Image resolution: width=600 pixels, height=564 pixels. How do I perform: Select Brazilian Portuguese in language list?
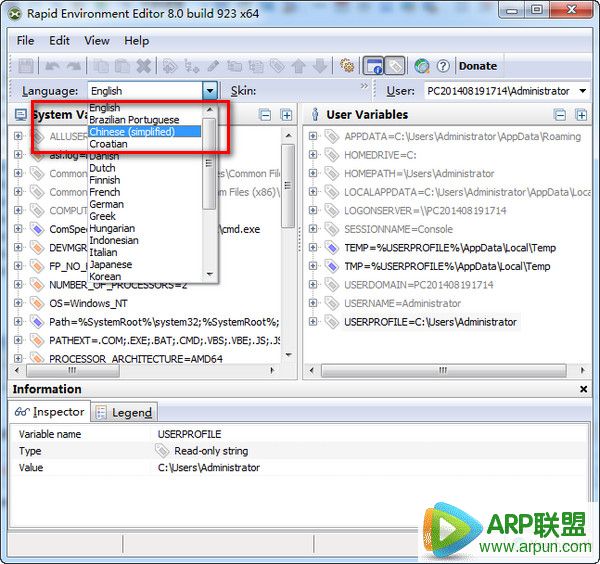[144, 120]
